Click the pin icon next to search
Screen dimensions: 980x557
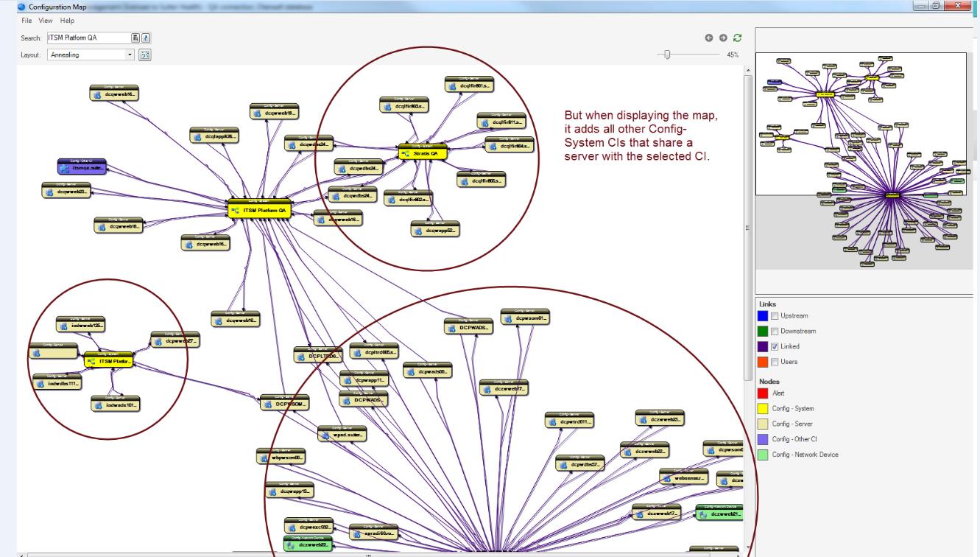point(147,38)
